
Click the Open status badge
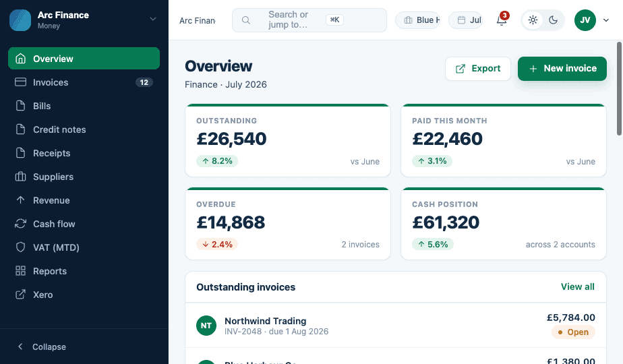point(573,332)
